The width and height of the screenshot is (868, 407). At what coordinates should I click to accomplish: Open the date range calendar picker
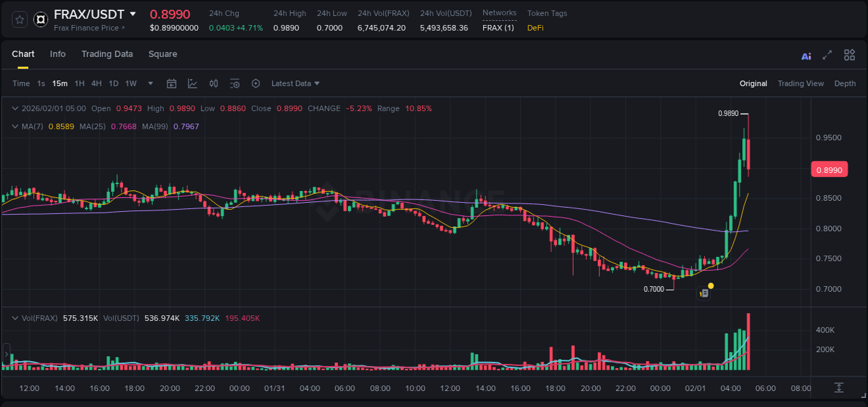tap(172, 83)
